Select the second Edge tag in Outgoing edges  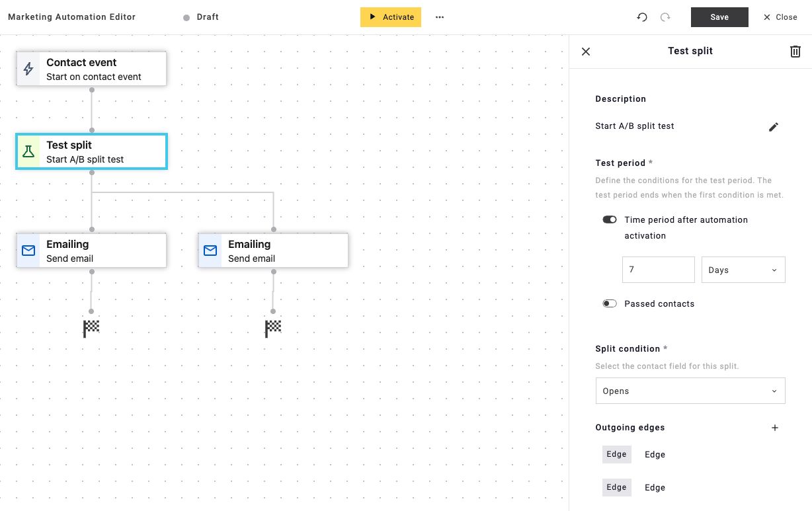point(616,487)
